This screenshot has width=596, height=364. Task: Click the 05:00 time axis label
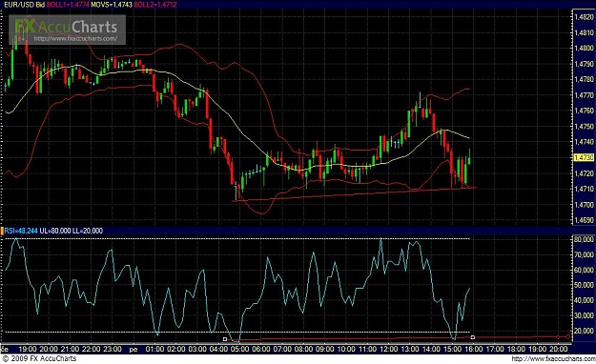tap(240, 349)
